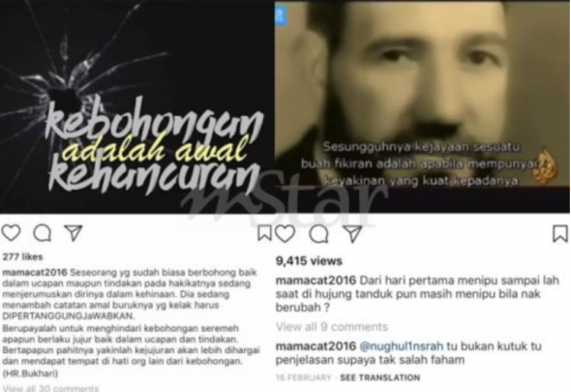
Task: Open the kebohongan quote image
Action: tap(136, 106)
